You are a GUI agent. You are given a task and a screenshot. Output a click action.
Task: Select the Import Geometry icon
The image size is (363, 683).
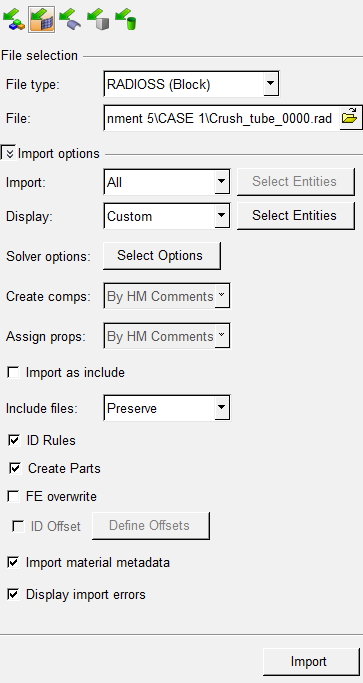70,20
